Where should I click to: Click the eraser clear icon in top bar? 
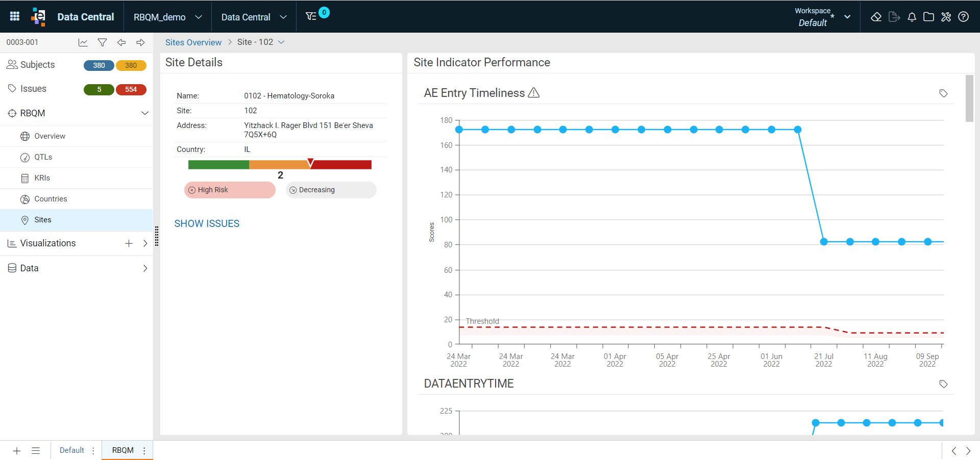pos(876,17)
